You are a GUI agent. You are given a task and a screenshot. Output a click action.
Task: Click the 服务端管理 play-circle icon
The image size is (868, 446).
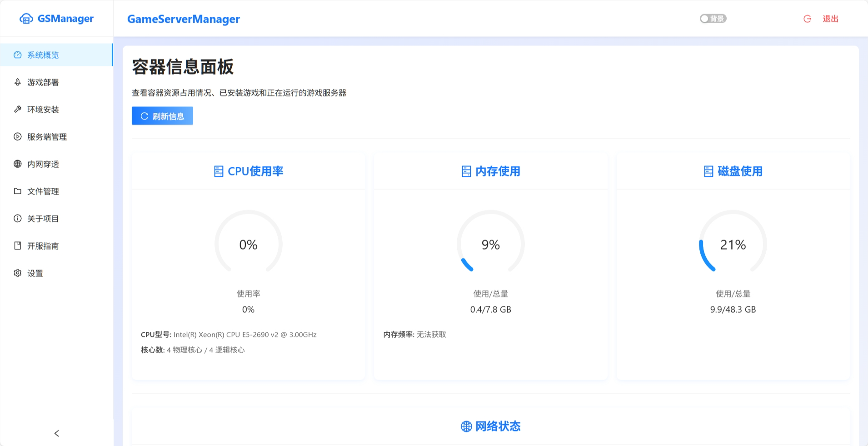pos(18,137)
